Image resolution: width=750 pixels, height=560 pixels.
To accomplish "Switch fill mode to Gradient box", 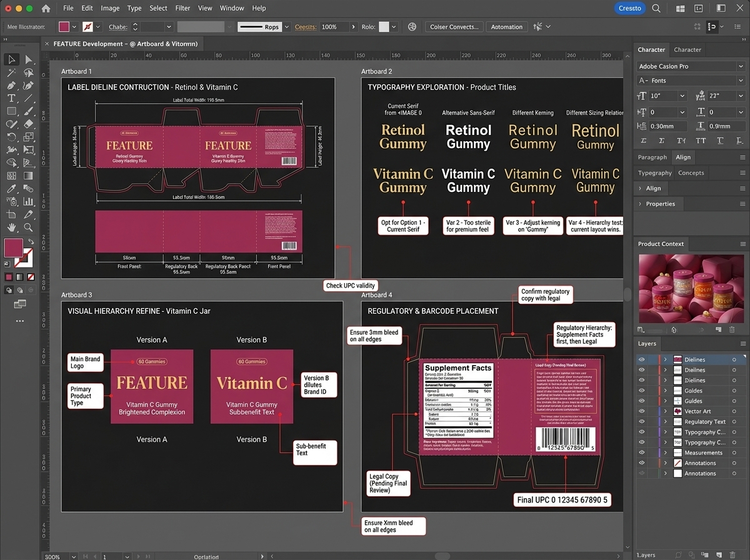I will (19, 277).
